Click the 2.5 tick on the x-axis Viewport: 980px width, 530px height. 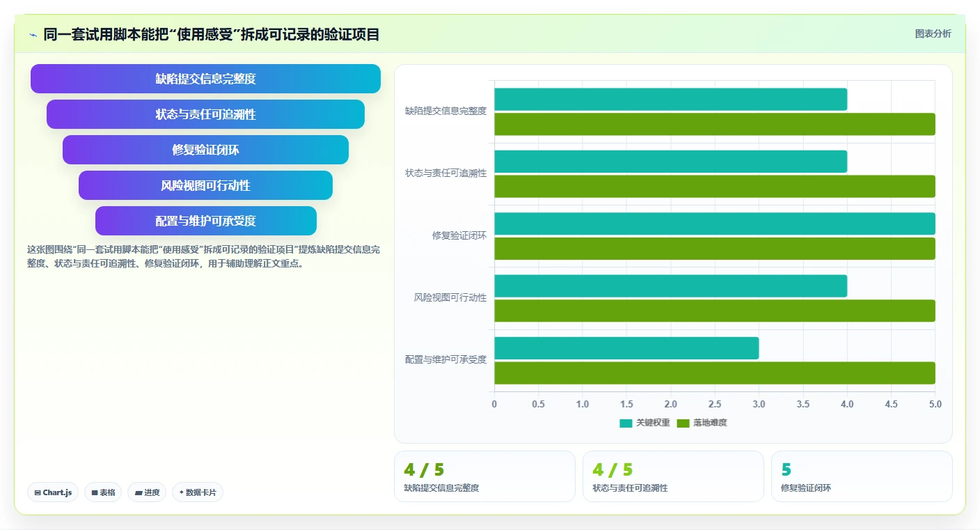715,404
